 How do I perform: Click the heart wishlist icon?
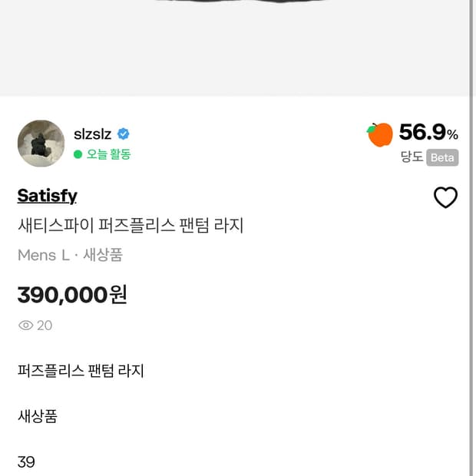click(x=445, y=197)
